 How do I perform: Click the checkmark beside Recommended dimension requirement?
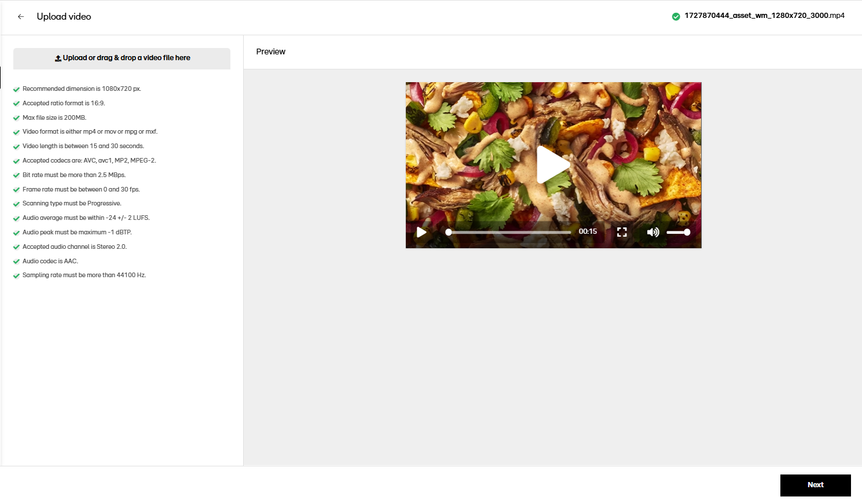coord(16,89)
